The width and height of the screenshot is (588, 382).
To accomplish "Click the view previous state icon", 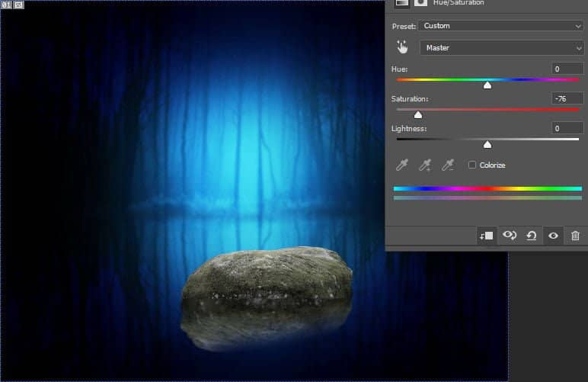I will [509, 236].
